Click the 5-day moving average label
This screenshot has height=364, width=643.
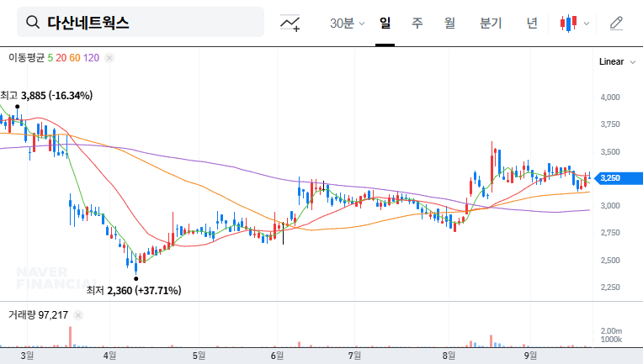pos(50,58)
